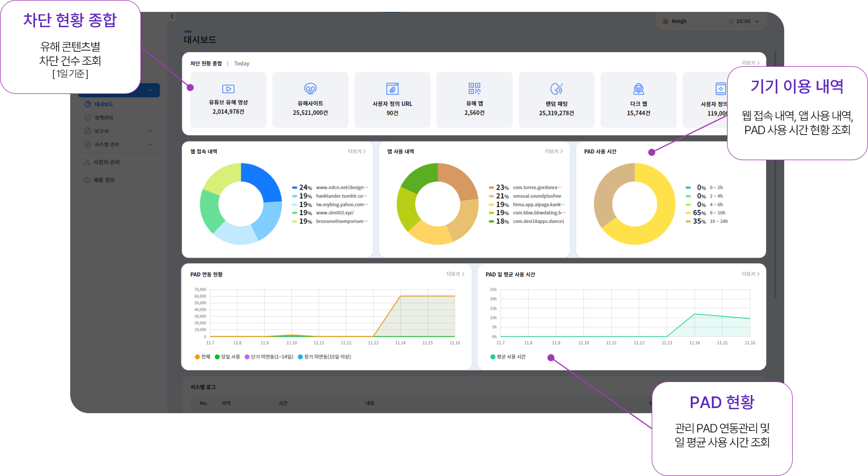Image resolution: width=868 pixels, height=476 pixels.
Task: Click 더보기 link in 웹 접속 내역 card
Action: 357,152
